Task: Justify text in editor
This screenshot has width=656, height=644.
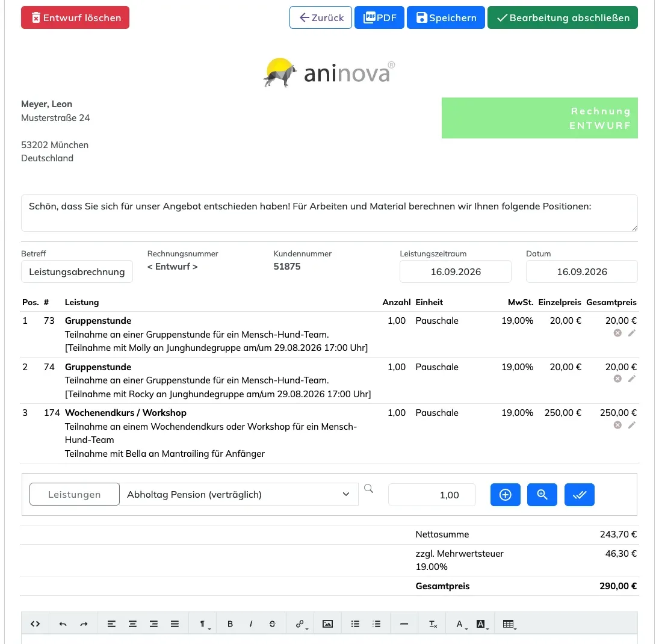Action: pos(175,624)
